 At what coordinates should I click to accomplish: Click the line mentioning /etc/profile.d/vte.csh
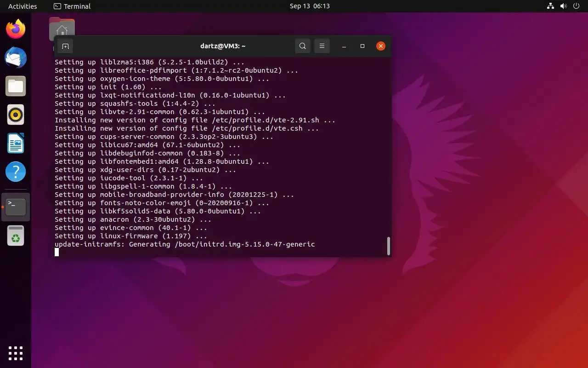tap(187, 128)
